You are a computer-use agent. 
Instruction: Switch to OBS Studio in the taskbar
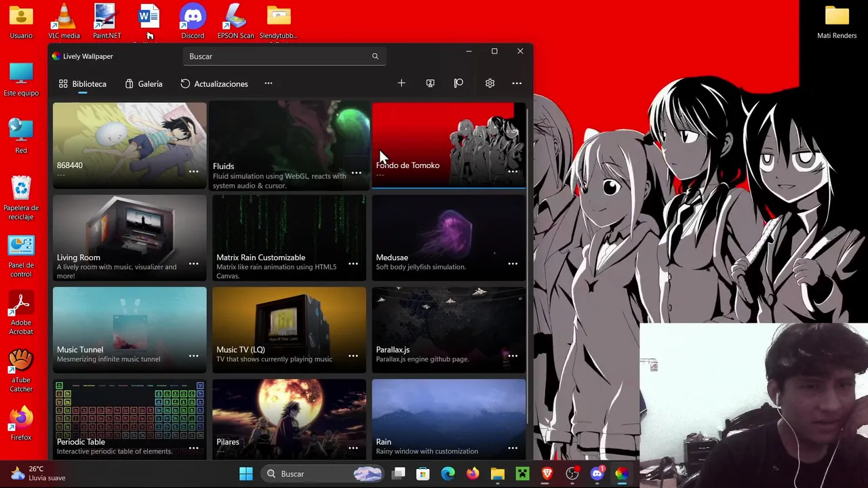click(x=572, y=474)
